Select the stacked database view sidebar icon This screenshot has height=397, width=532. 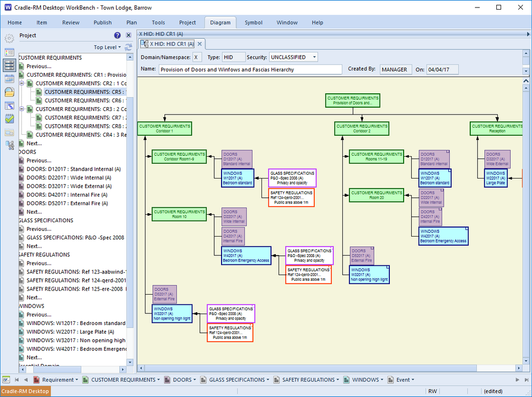(x=9, y=66)
